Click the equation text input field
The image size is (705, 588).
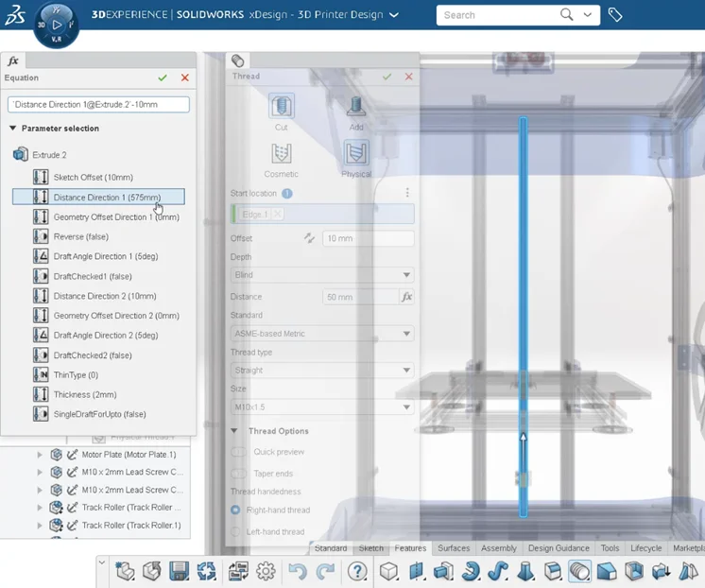tap(98, 105)
